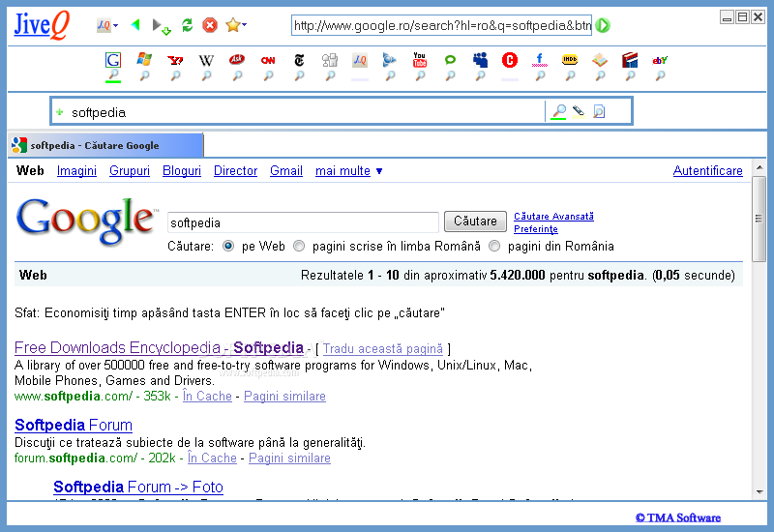Click the scrollbar up arrow
The width and height of the screenshot is (774, 532).
pos(759,167)
